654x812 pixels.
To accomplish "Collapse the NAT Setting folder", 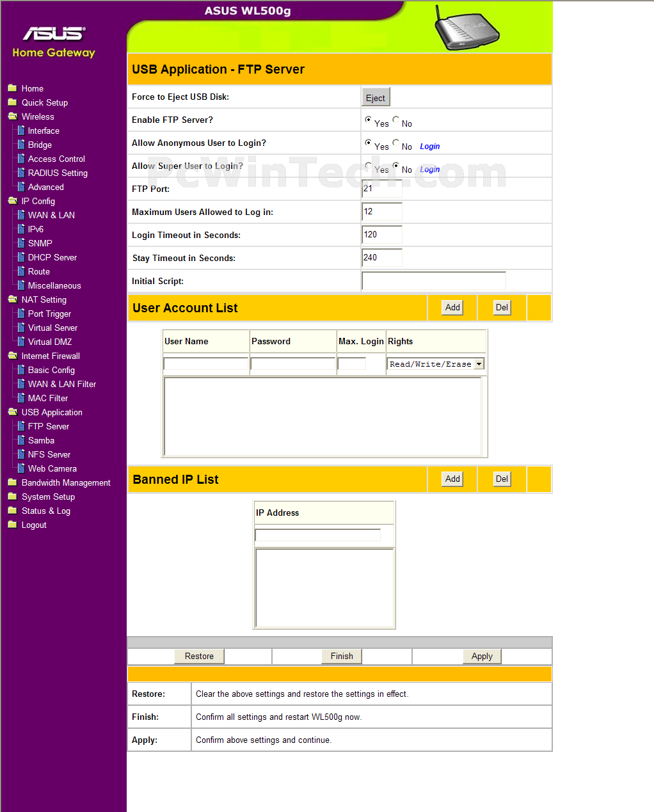I will click(12, 299).
